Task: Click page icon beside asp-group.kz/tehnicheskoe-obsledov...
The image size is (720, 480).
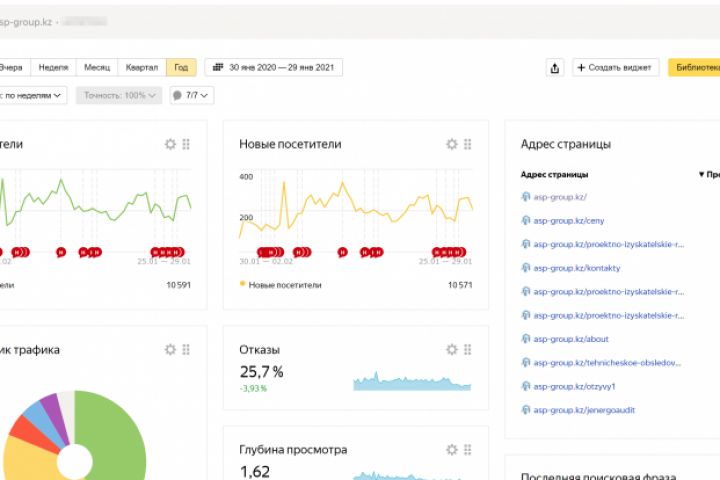Action: (526, 363)
